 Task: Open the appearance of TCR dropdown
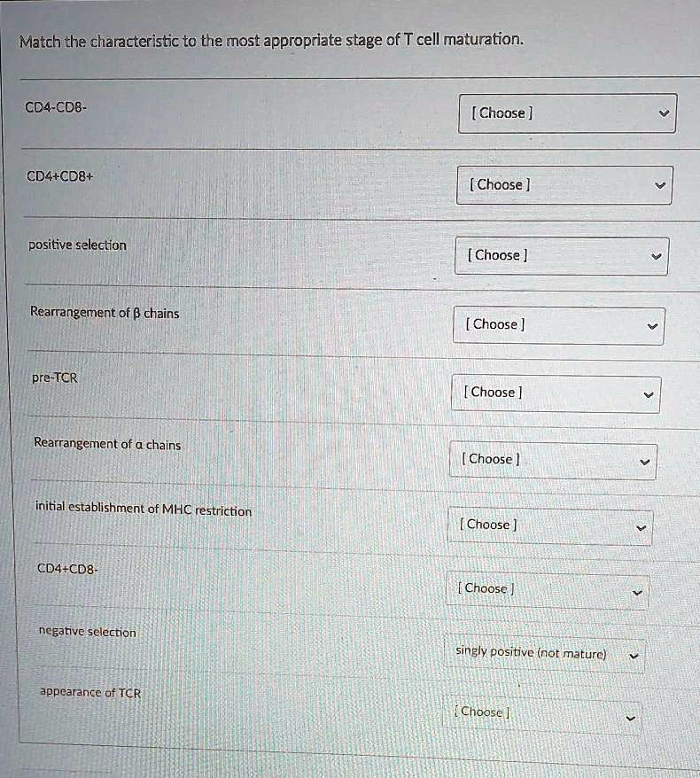pyautogui.click(x=541, y=715)
